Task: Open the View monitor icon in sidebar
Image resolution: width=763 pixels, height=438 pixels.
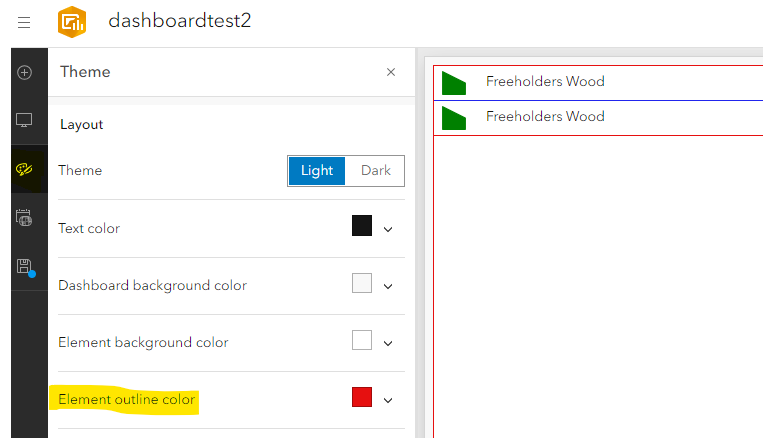Action: point(24,121)
